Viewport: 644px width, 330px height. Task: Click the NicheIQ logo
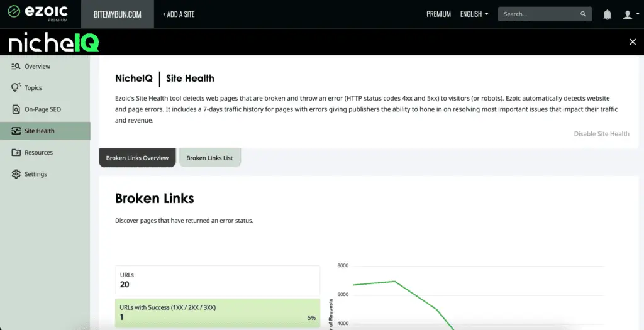pos(54,42)
